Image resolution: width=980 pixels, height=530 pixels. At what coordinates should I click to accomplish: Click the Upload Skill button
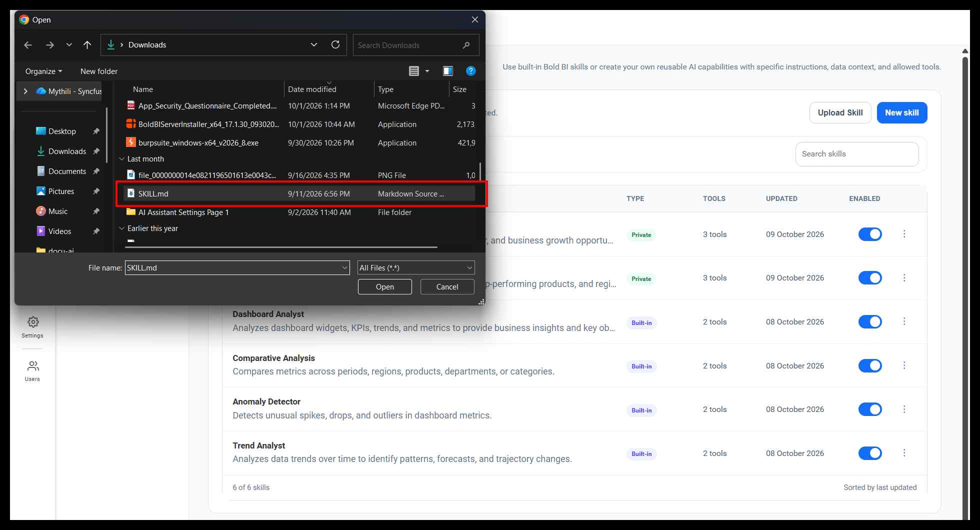pos(840,112)
